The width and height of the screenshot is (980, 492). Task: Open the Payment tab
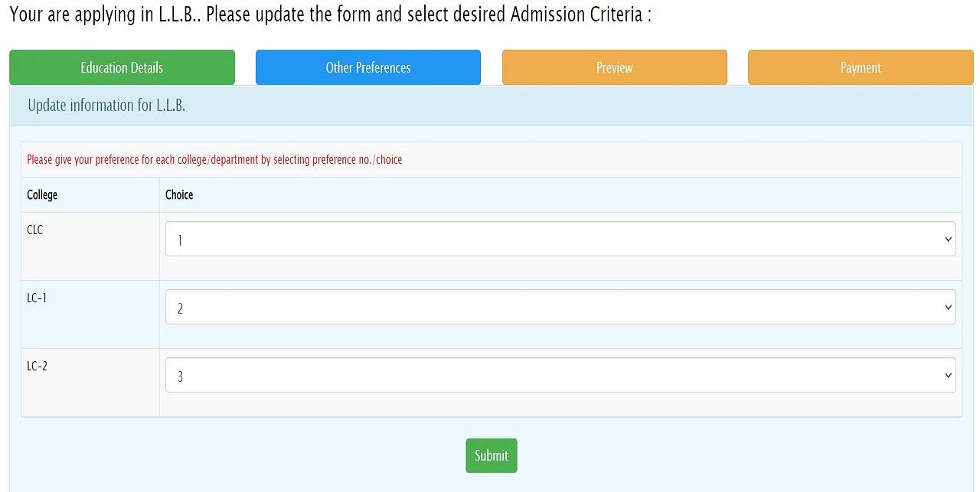pyautogui.click(x=861, y=67)
